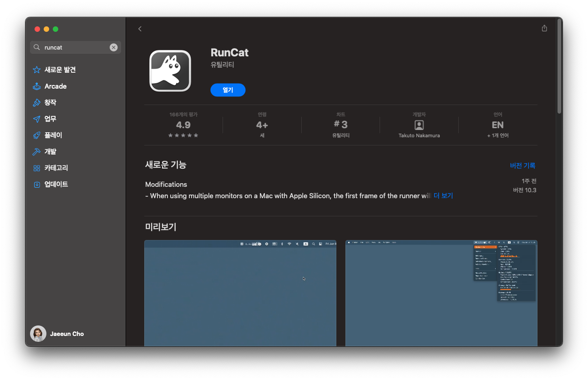This screenshot has width=588, height=380.
Task: Open the second preview screenshot with menu
Action: pyautogui.click(x=441, y=293)
